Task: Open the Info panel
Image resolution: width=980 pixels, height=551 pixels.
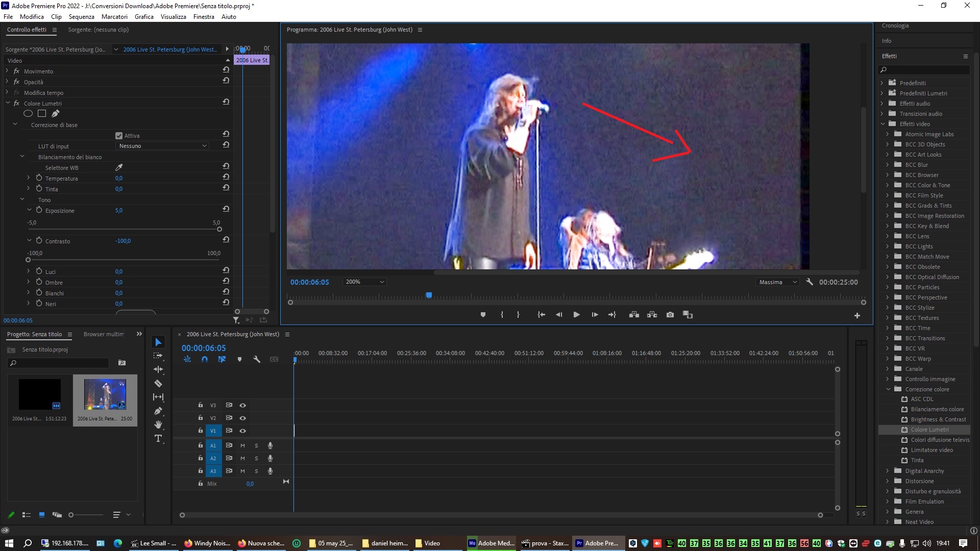Action: point(887,41)
